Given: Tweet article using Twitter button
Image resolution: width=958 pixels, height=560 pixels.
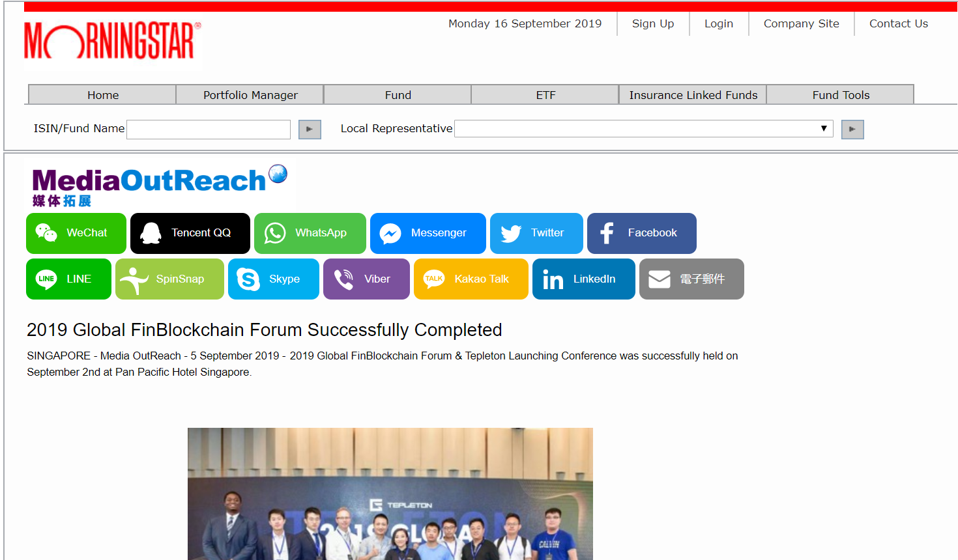Looking at the screenshot, I should (x=536, y=233).
